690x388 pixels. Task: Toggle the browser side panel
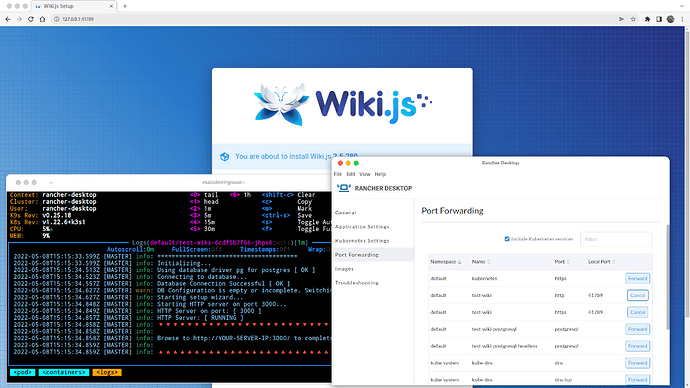coord(659,19)
